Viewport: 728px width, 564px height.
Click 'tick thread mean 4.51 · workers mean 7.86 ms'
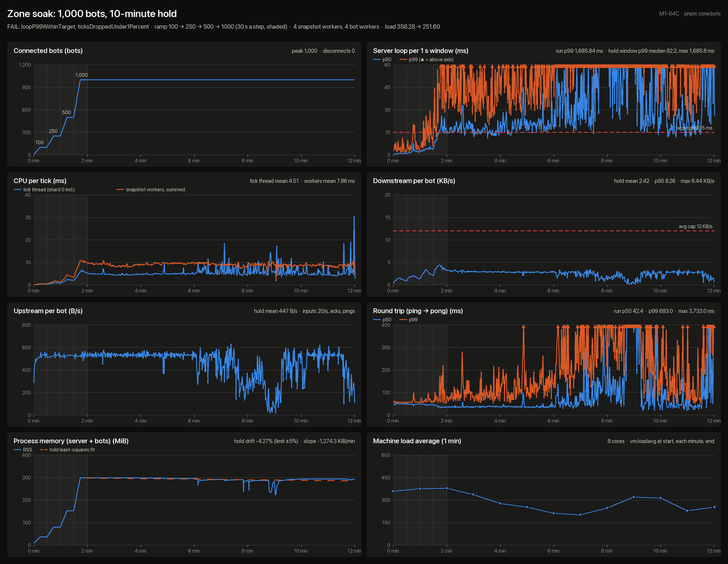302,181
